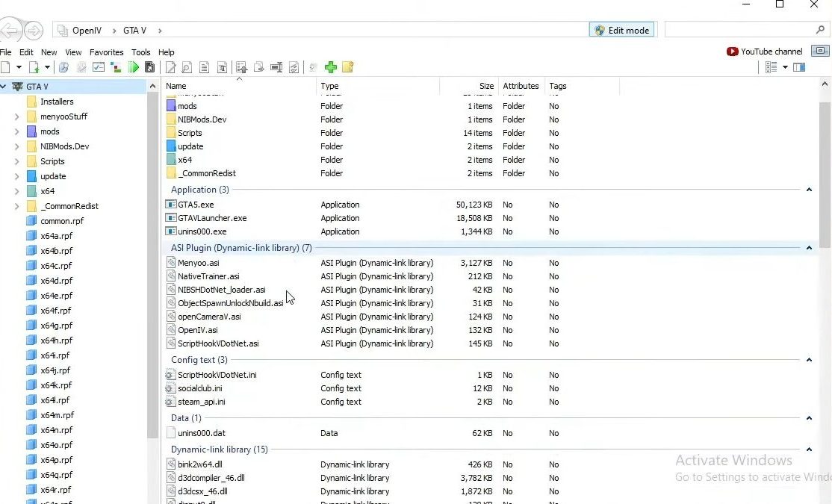
Task: Open the new file icon's dropdown arrow
Action: pyautogui.click(x=19, y=67)
